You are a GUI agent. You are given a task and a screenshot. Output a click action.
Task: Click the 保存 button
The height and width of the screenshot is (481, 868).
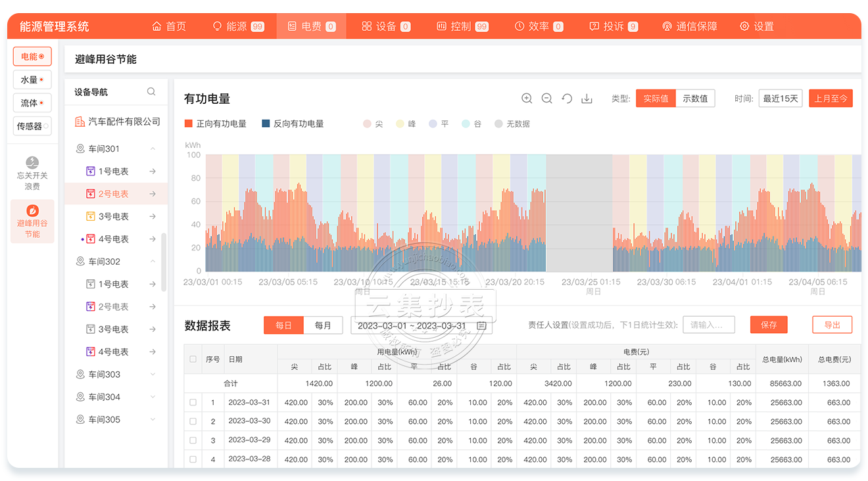click(769, 325)
